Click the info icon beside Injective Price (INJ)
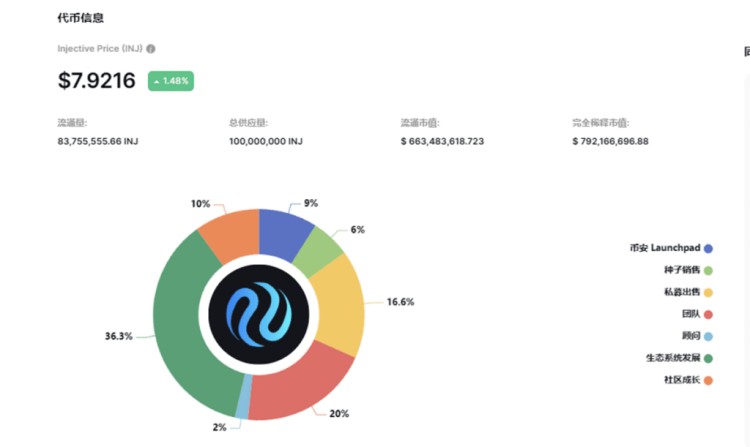This screenshot has width=750, height=447. [x=151, y=49]
